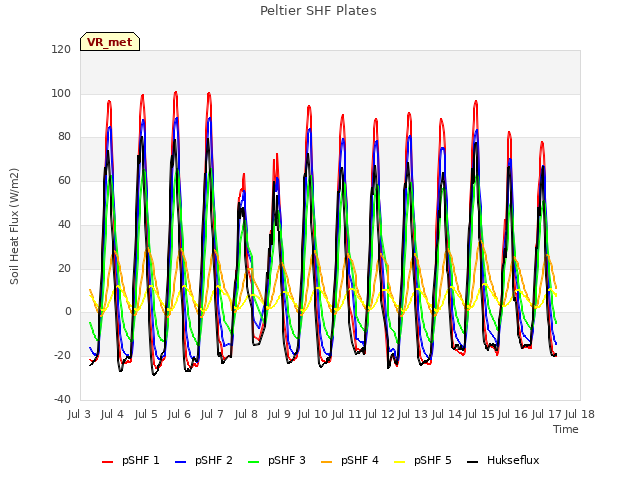Click the Hukseflux minimum trough on Jul 5
Screen dimensions: 640x480
pos(154,375)
